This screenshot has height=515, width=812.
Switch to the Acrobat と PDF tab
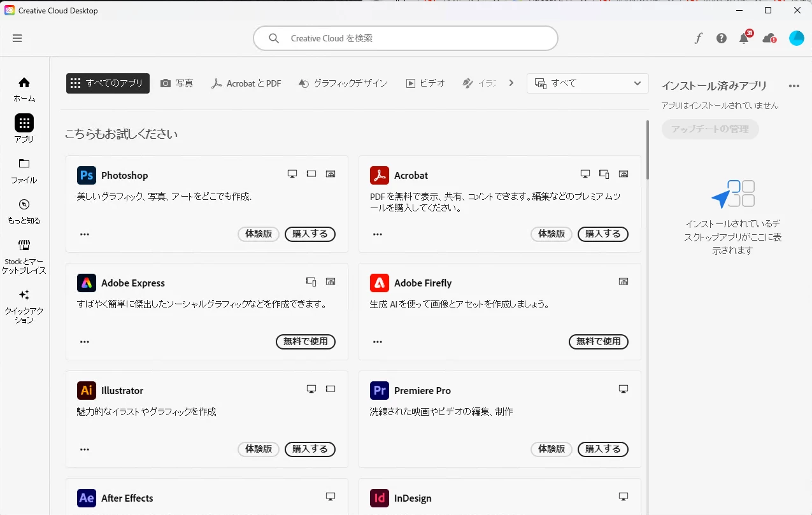point(246,83)
